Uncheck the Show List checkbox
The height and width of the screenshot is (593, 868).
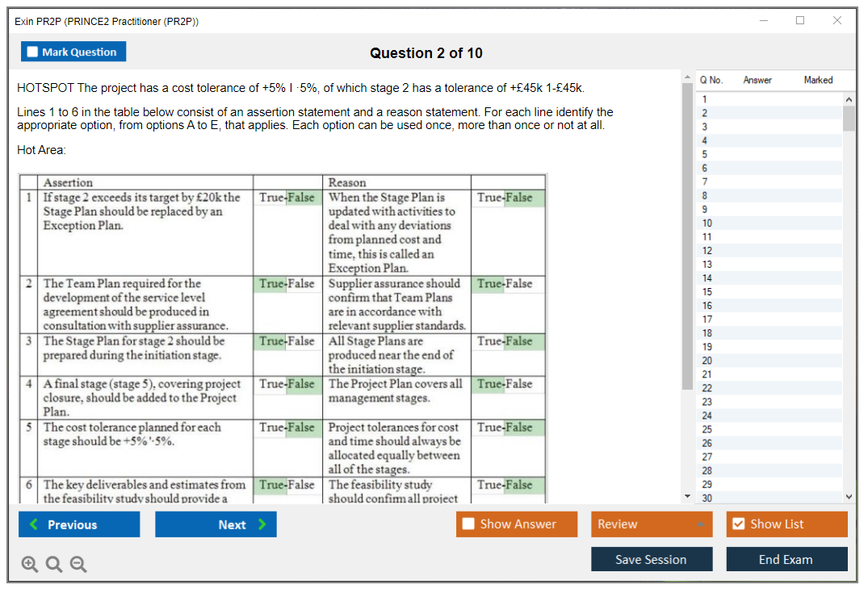[x=738, y=524]
